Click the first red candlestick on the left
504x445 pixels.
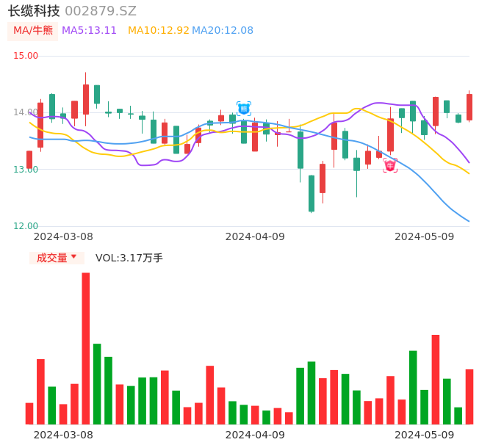(x=29, y=159)
